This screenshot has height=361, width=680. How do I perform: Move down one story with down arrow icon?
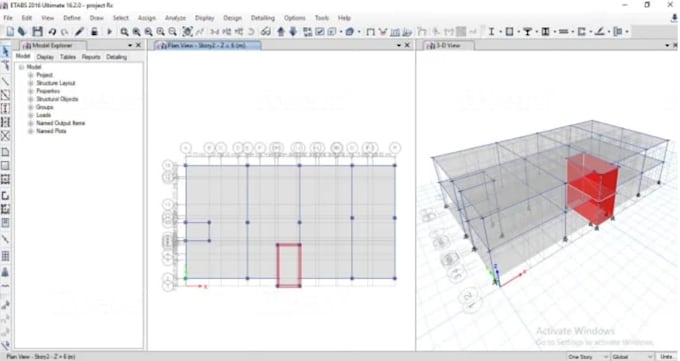(x=293, y=32)
